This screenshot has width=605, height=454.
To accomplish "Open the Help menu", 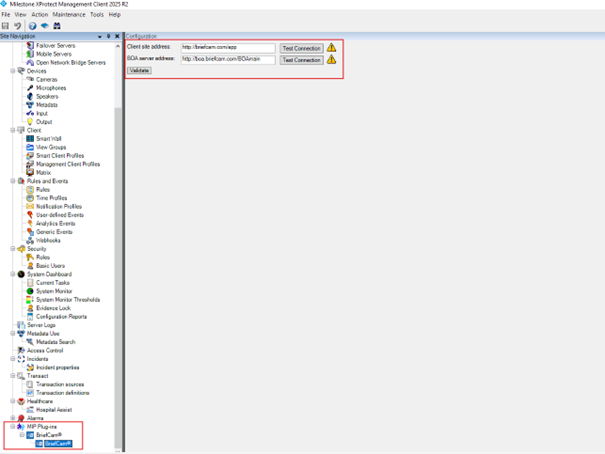I will 115,15.
